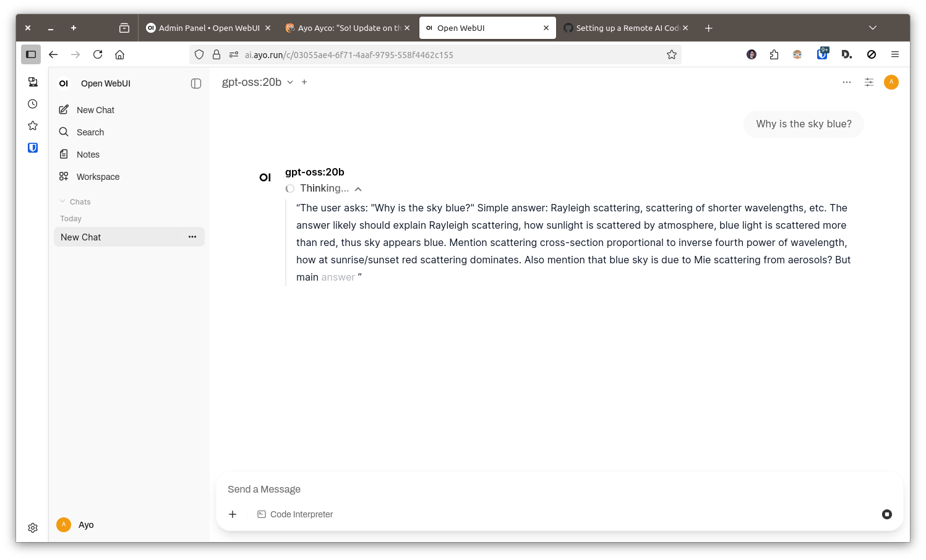This screenshot has height=560, width=926.
Task: Open the Bitwarden sidebar icon
Action: point(33,148)
